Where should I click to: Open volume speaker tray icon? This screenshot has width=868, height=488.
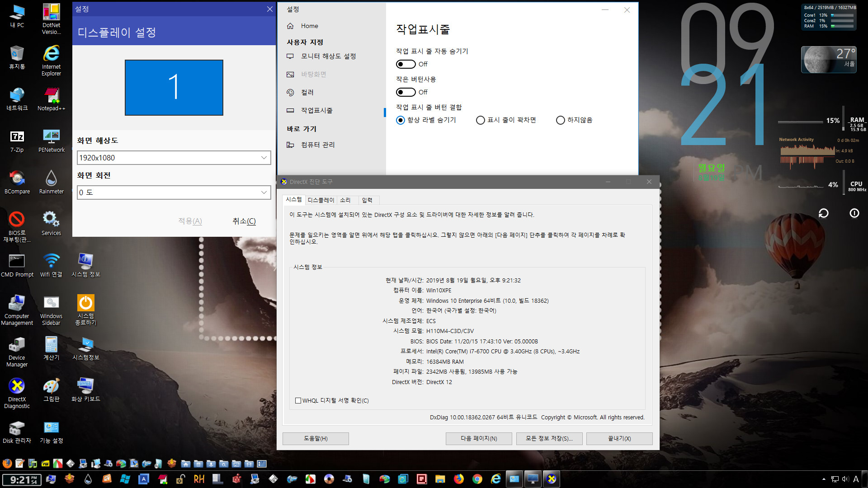pyautogui.click(x=845, y=479)
